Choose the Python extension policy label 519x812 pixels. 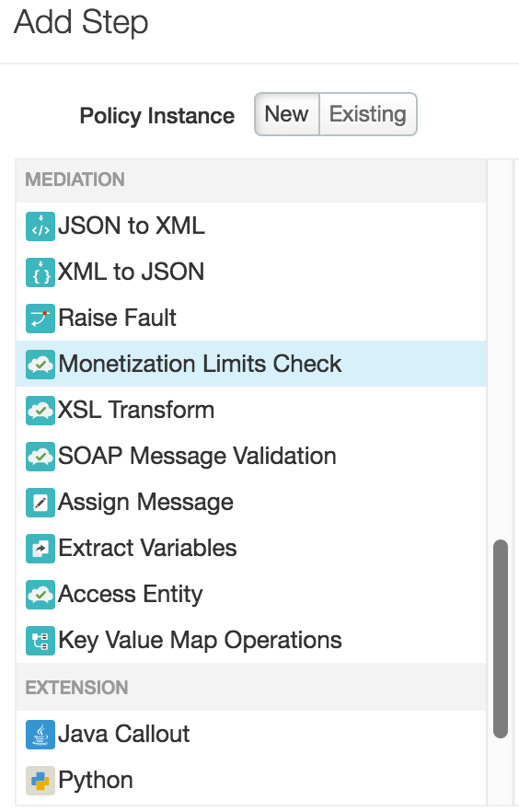coord(96,780)
